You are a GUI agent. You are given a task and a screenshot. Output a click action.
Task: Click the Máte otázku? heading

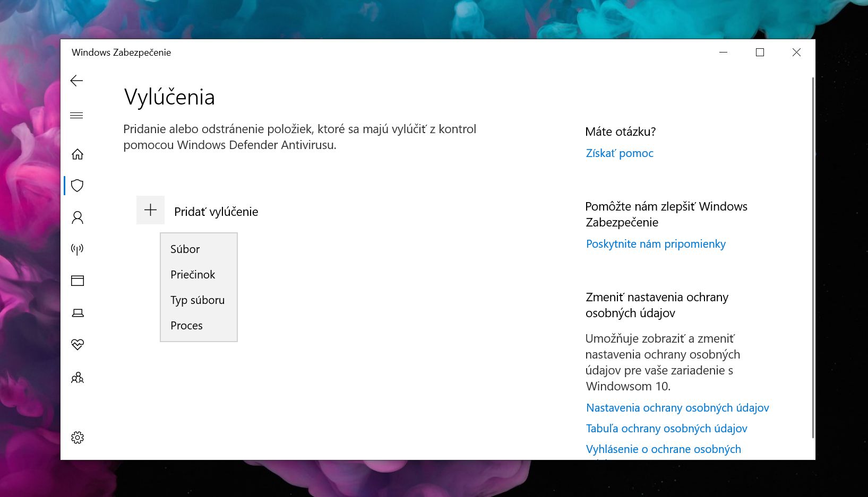620,132
